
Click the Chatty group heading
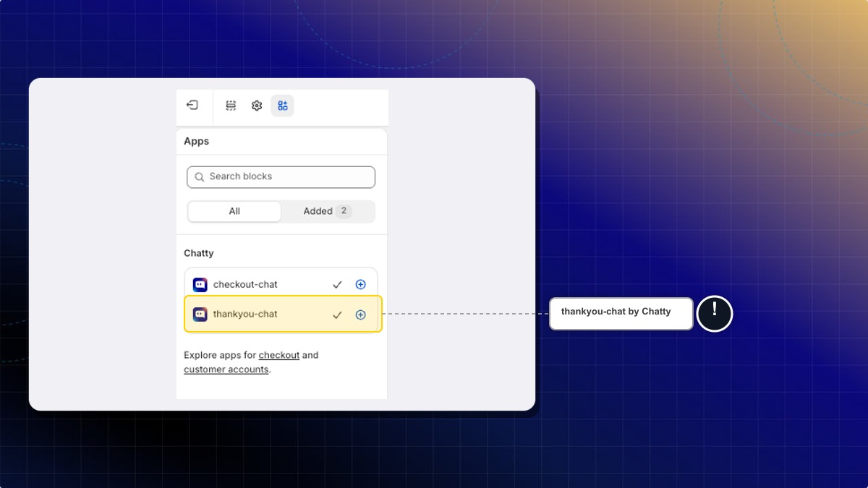[199, 253]
